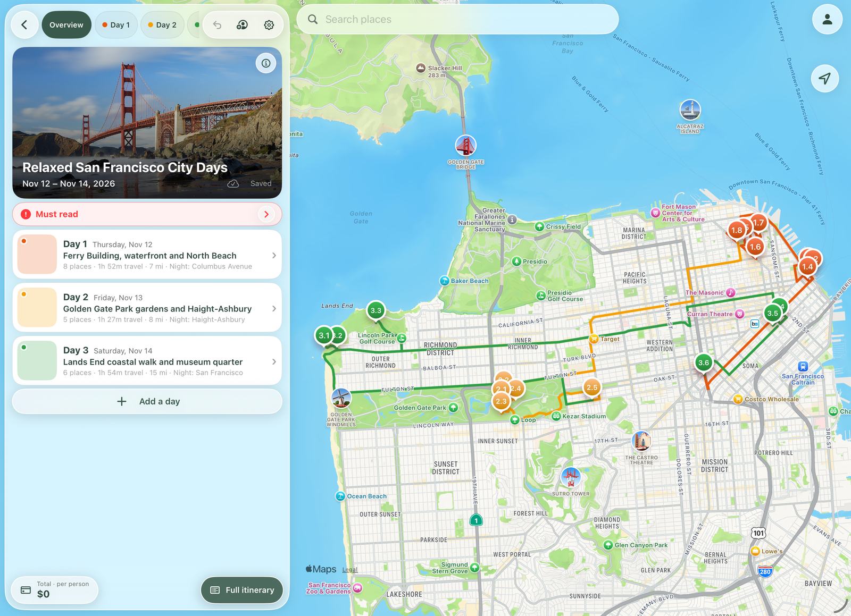The image size is (851, 616).
Task: Expand the Must read notice
Action: (147, 214)
